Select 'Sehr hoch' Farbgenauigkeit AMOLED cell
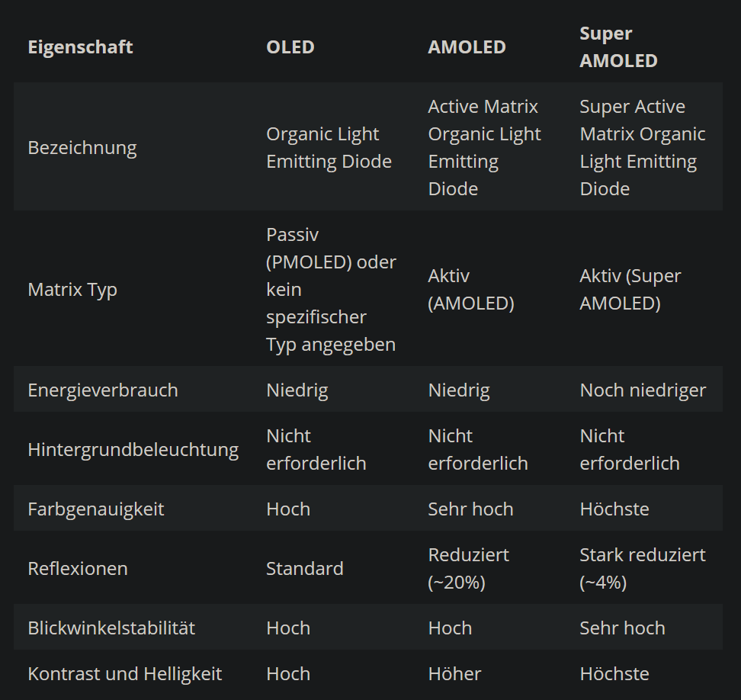 470,509
